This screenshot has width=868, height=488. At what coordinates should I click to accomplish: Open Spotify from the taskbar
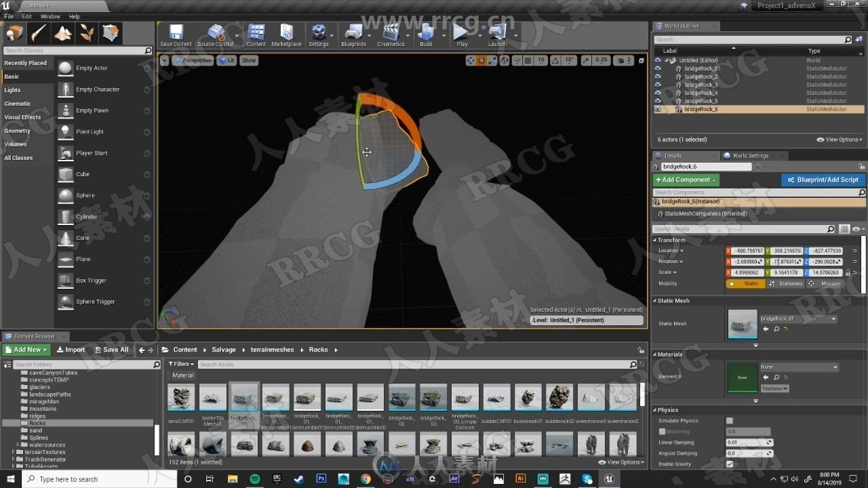(x=255, y=479)
